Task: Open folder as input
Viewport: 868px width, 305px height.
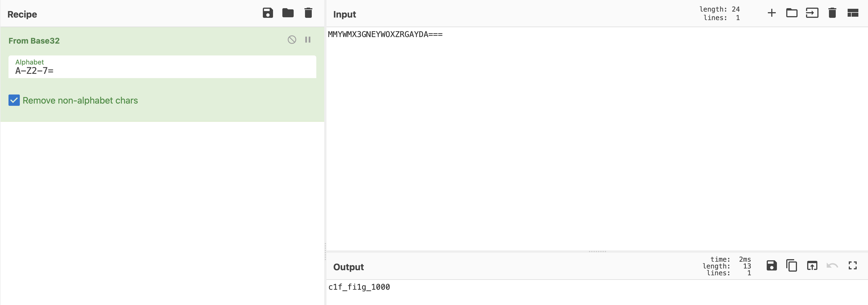Action: [x=792, y=13]
